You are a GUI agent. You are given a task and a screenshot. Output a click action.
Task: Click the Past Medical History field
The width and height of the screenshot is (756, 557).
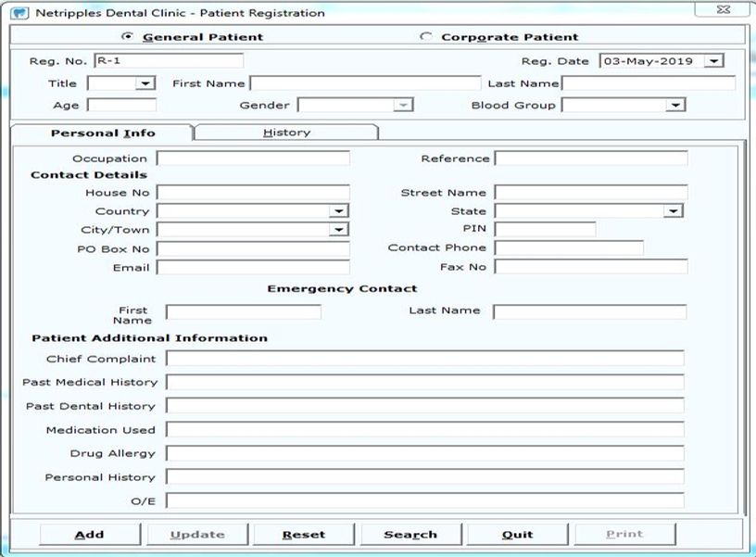tap(424, 382)
